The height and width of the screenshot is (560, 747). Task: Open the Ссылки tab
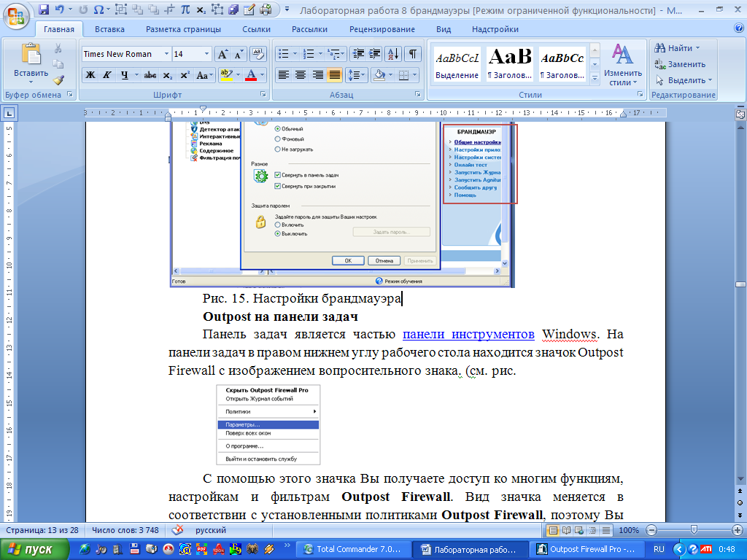(256, 29)
